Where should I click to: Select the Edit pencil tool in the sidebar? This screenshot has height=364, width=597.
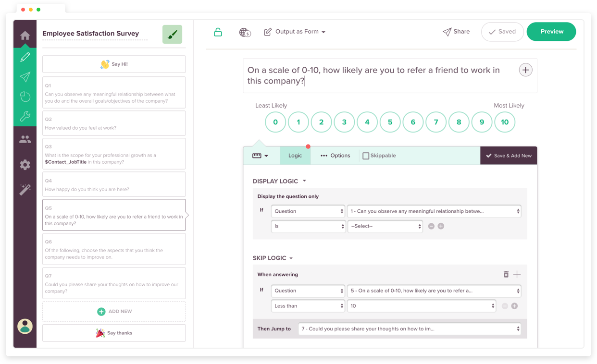pyautogui.click(x=25, y=57)
